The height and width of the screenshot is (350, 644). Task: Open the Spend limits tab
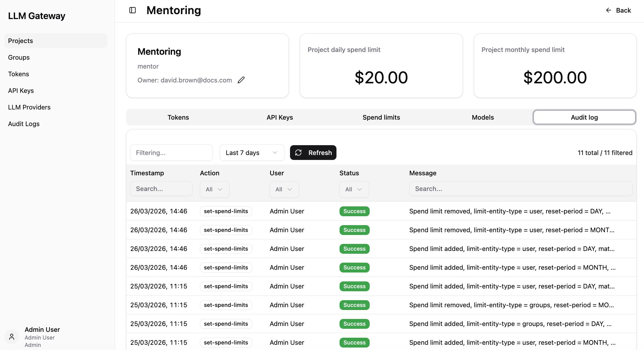(x=381, y=117)
